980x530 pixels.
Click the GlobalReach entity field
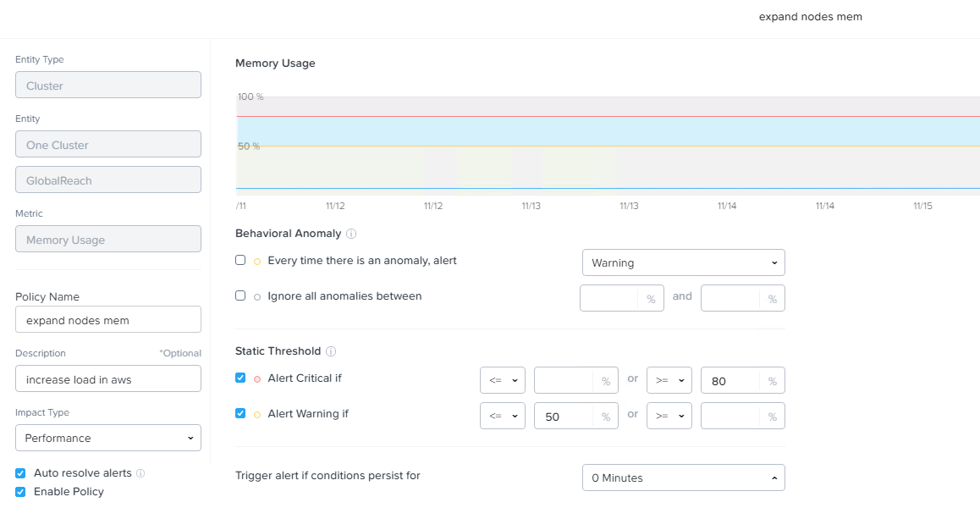tap(108, 179)
